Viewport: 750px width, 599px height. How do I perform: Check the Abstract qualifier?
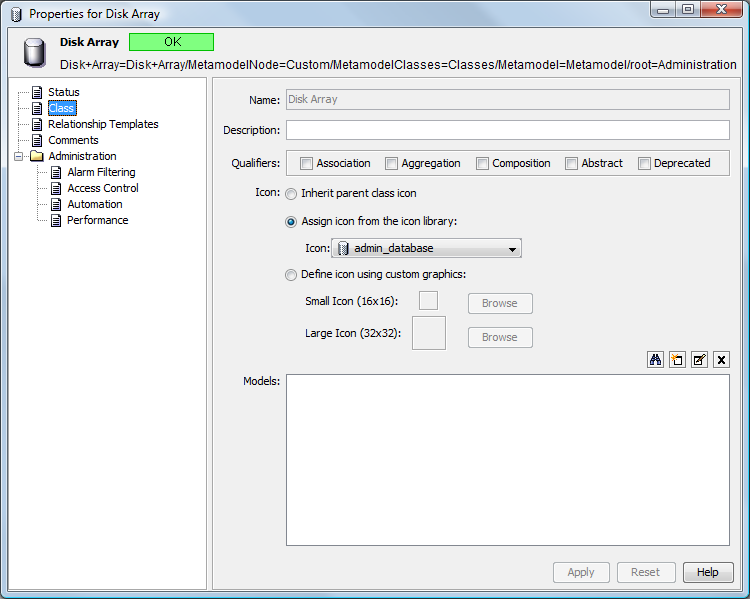point(571,164)
